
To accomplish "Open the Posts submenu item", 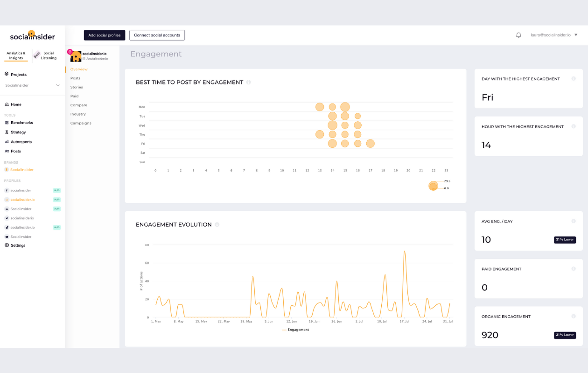I will pos(75,78).
